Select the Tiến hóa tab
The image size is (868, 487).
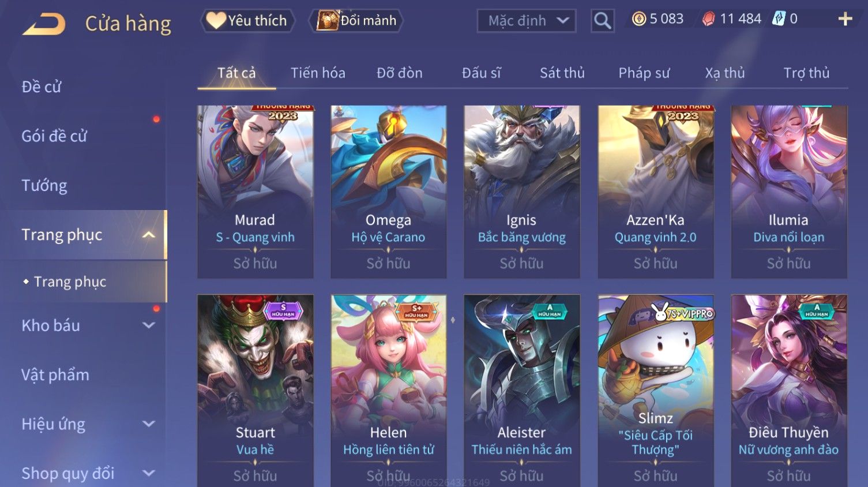coord(318,73)
